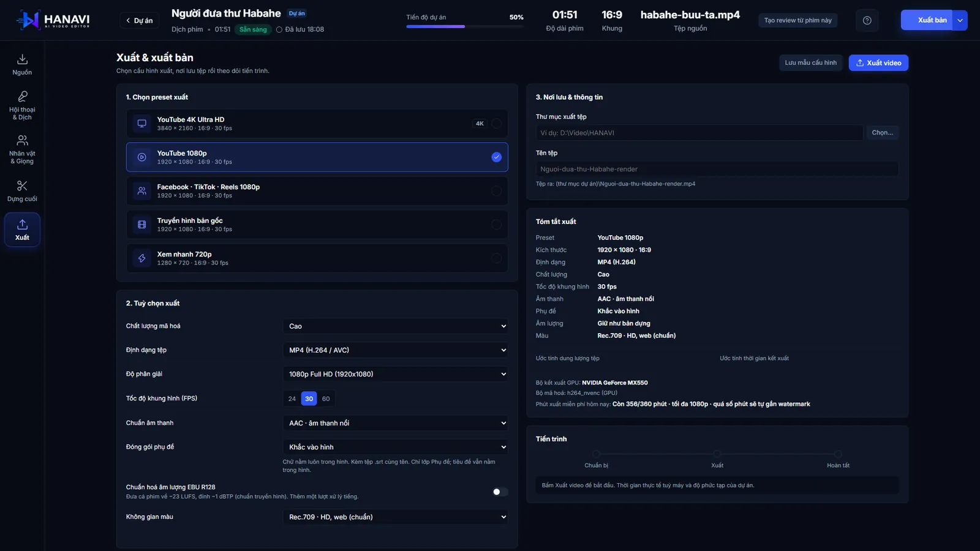Select the Facebook · TikTok · Reels 1080p preset radio
Image resolution: width=980 pixels, height=551 pixels.
(496, 191)
